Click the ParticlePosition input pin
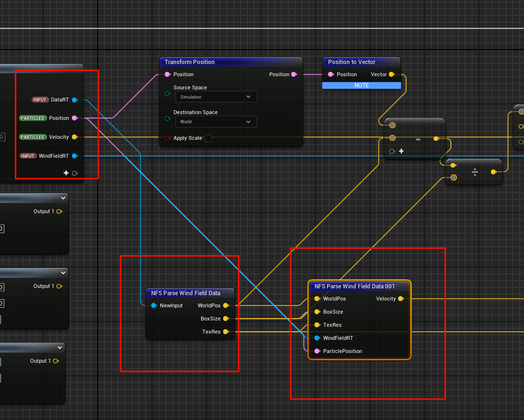Image resolution: width=524 pixels, height=420 pixels. pos(317,351)
